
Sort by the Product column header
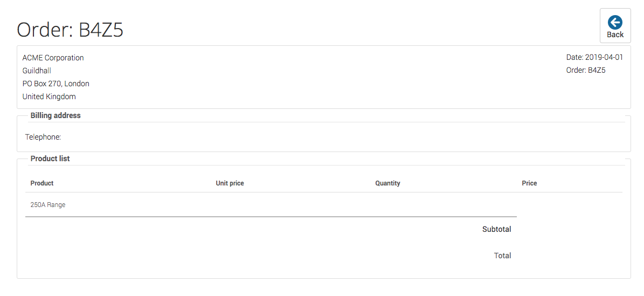coord(42,183)
